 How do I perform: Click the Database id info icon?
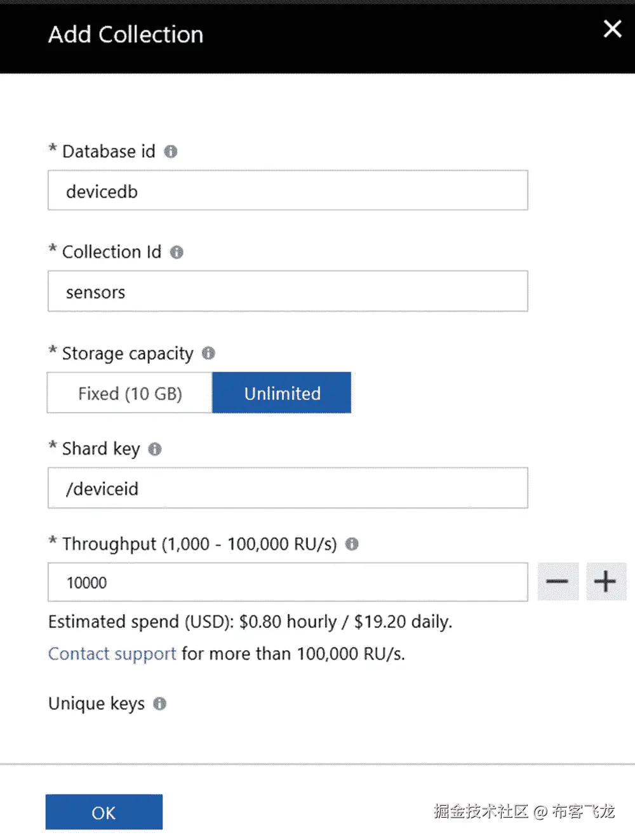click(171, 152)
